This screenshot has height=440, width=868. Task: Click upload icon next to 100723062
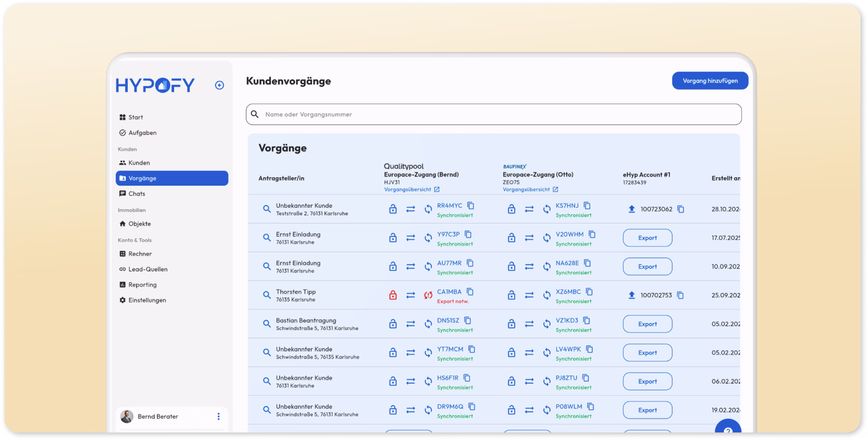coord(632,209)
